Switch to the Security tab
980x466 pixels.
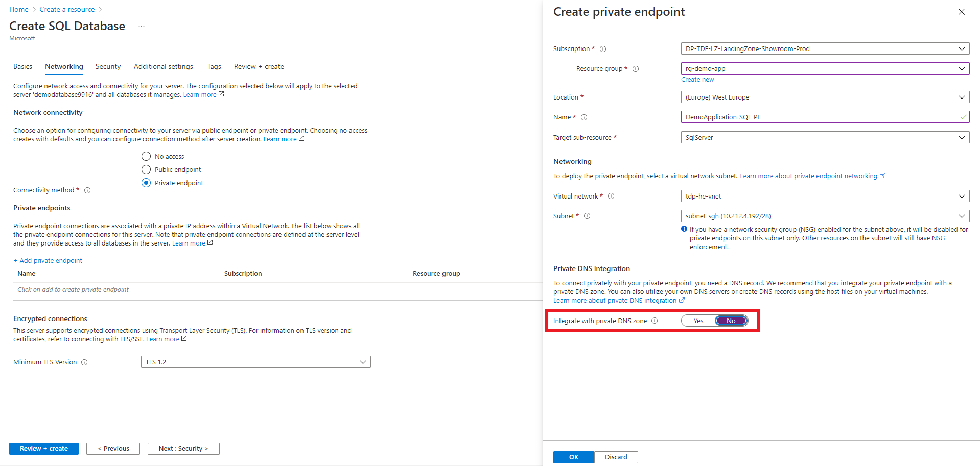108,66
